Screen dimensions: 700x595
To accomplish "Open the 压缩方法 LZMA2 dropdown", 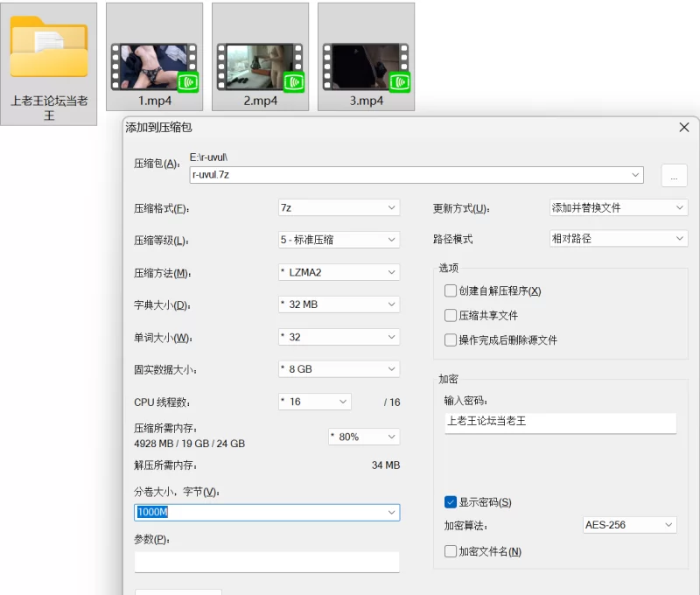I will pyautogui.click(x=339, y=272).
